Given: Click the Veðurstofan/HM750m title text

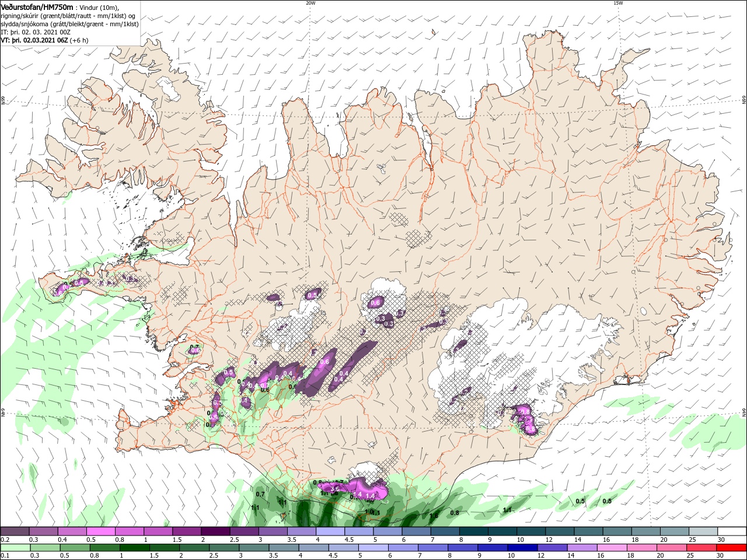Looking at the screenshot, I should tap(37, 6).
